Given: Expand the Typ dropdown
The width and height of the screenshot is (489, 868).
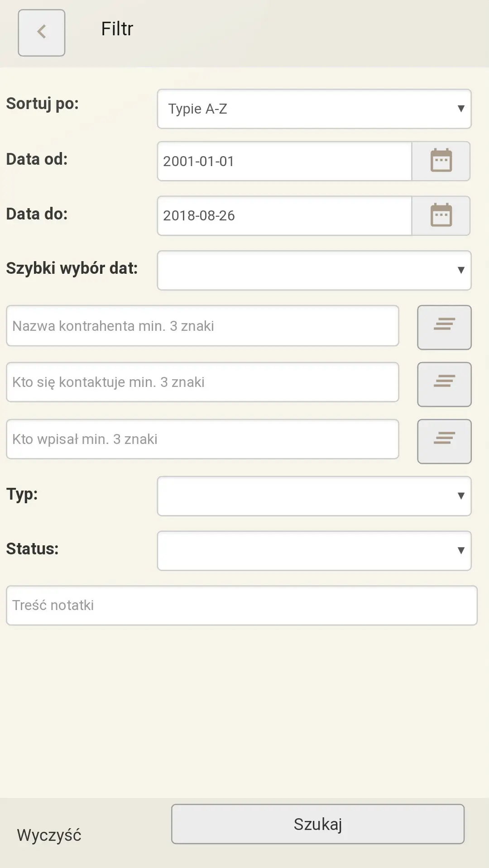Looking at the screenshot, I should click(314, 496).
